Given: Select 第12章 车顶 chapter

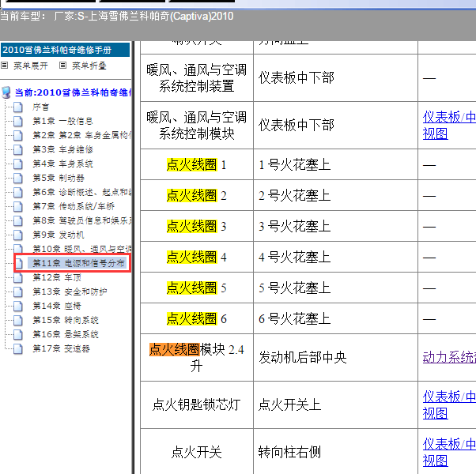Looking at the screenshot, I should 57,277.
